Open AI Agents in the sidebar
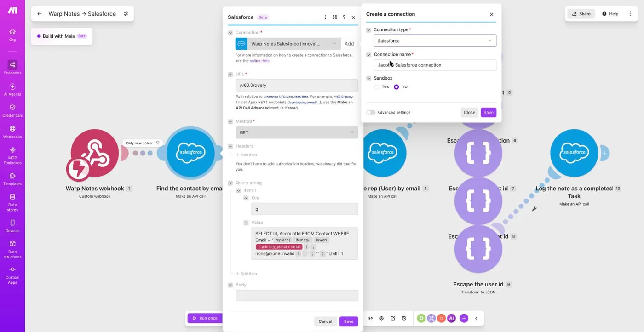The height and width of the screenshot is (332, 644). tap(12, 89)
